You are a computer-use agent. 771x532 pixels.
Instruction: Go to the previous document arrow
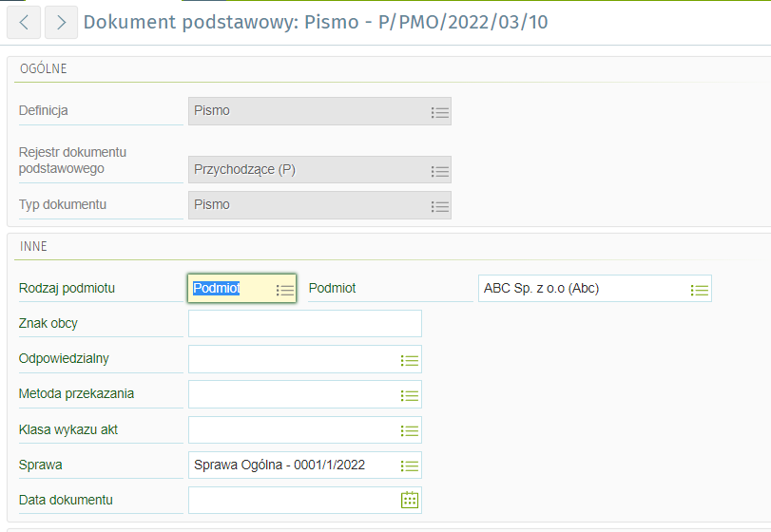click(x=23, y=22)
